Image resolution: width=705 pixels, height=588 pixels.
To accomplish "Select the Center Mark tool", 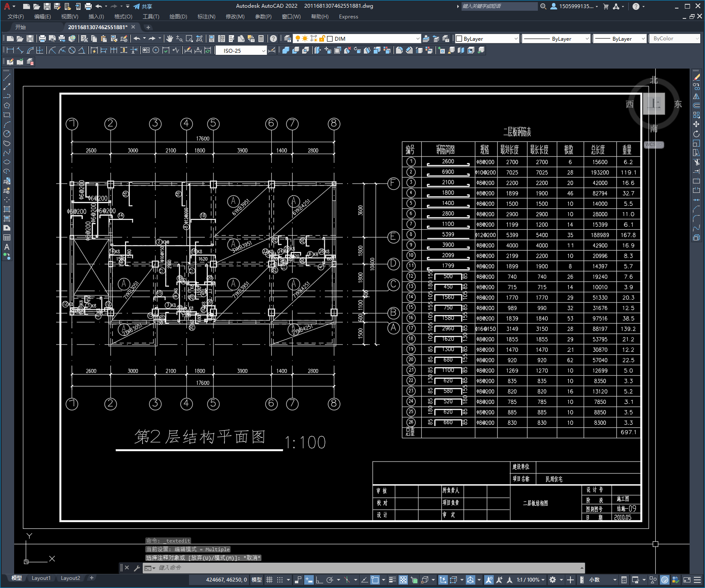I will click(156, 50).
